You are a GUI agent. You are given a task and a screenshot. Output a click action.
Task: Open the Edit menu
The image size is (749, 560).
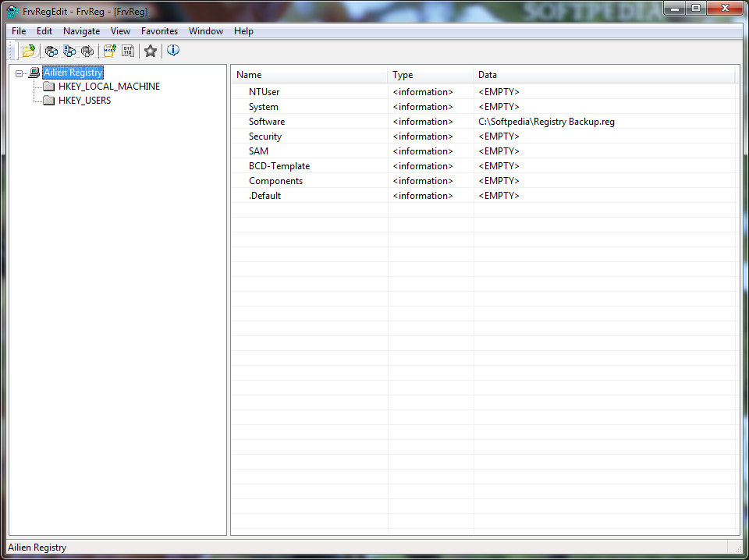coord(44,31)
